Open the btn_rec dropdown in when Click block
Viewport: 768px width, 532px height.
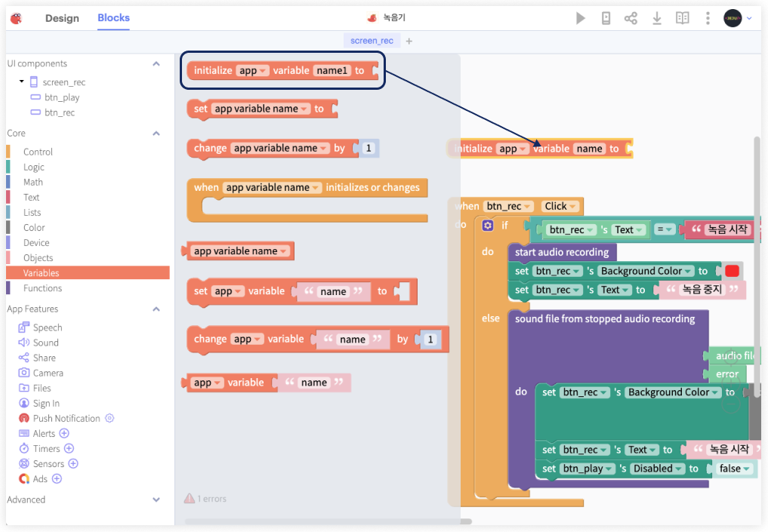click(509, 206)
